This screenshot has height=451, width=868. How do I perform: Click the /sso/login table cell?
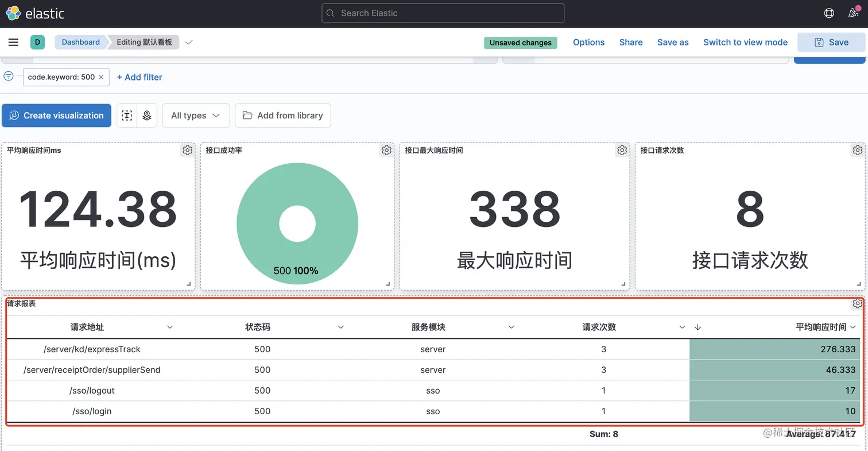point(92,411)
